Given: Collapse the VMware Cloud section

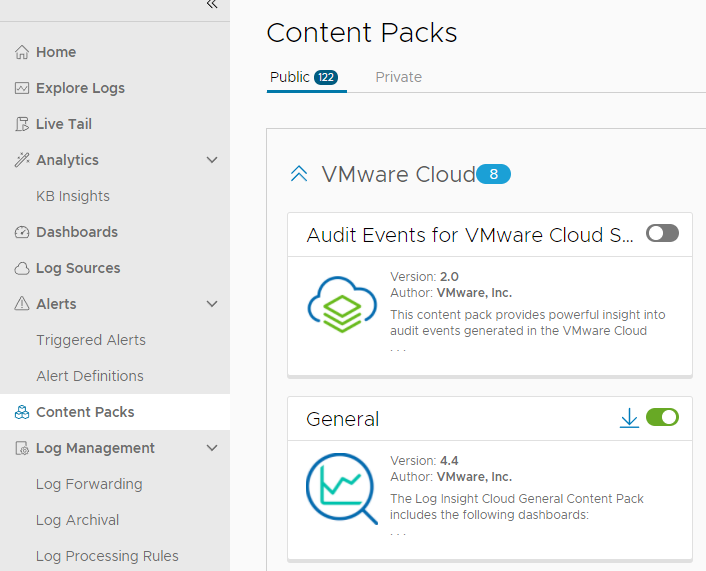Looking at the screenshot, I should coord(299,174).
